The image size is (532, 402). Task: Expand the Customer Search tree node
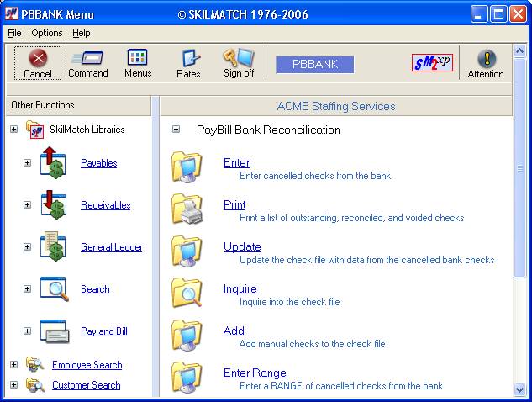(x=14, y=385)
